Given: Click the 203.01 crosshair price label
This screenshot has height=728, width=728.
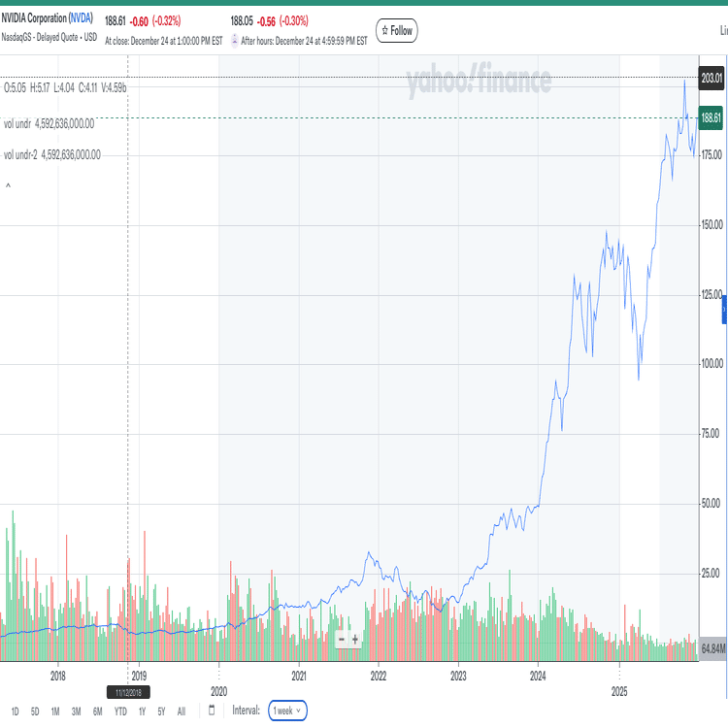Looking at the screenshot, I should click(711, 78).
